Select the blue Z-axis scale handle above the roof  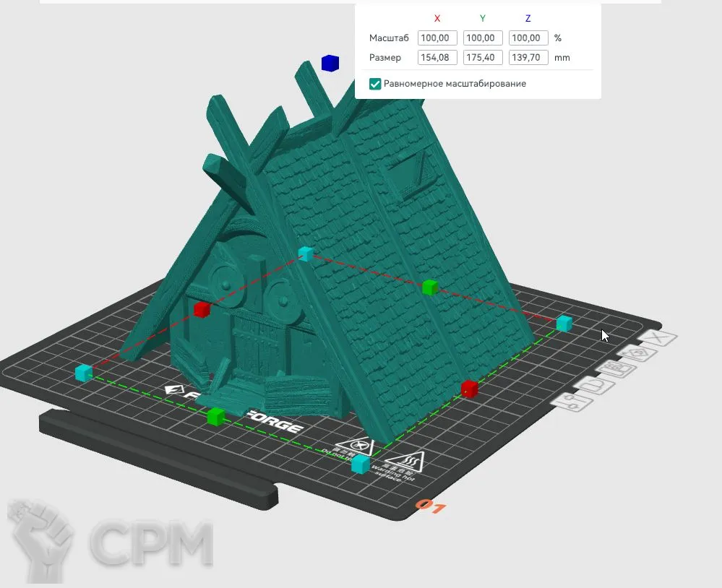(330, 64)
